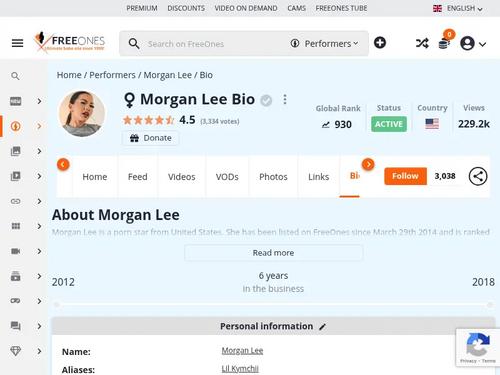Click the verified badge icon
This screenshot has height=375, width=500.
pyautogui.click(x=266, y=100)
